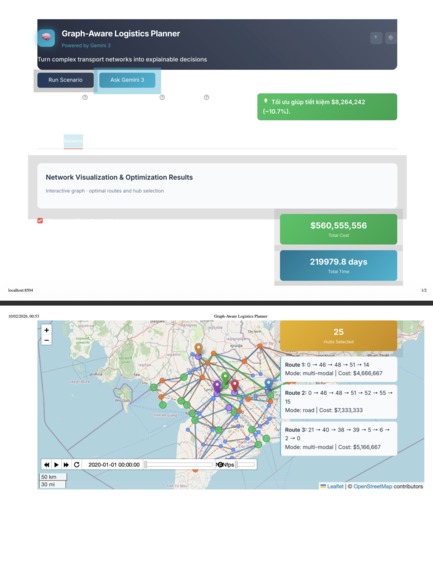Zoom out on the map
The width and height of the screenshot is (433, 573).
46,340
